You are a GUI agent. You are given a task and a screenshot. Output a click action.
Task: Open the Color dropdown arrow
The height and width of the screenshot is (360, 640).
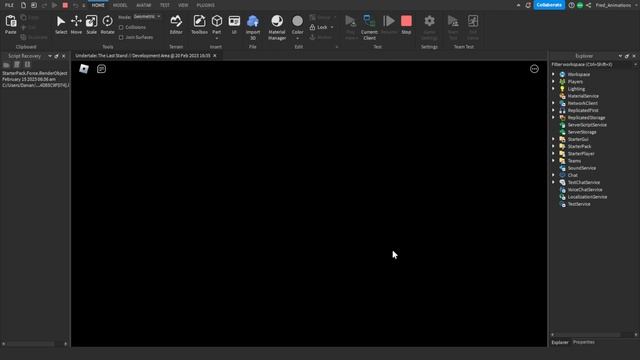(x=298, y=38)
